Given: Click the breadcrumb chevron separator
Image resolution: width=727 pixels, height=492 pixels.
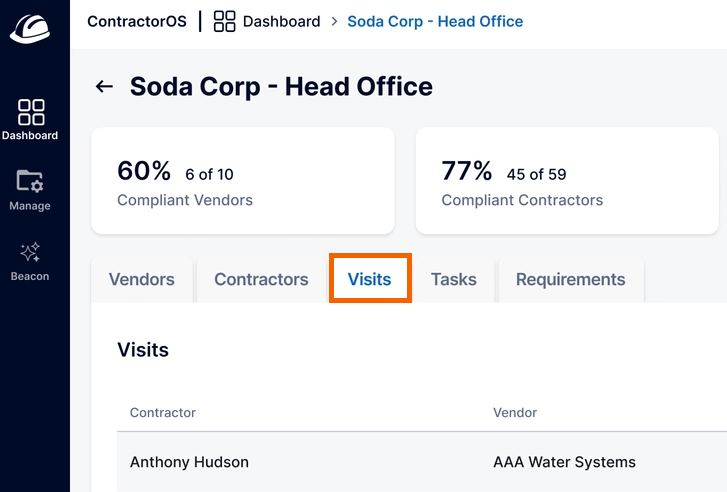Looking at the screenshot, I should click(x=334, y=21).
